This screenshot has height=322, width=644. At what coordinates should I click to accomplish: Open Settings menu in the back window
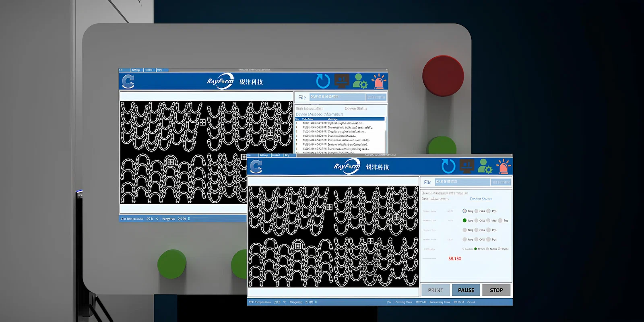[136, 70]
